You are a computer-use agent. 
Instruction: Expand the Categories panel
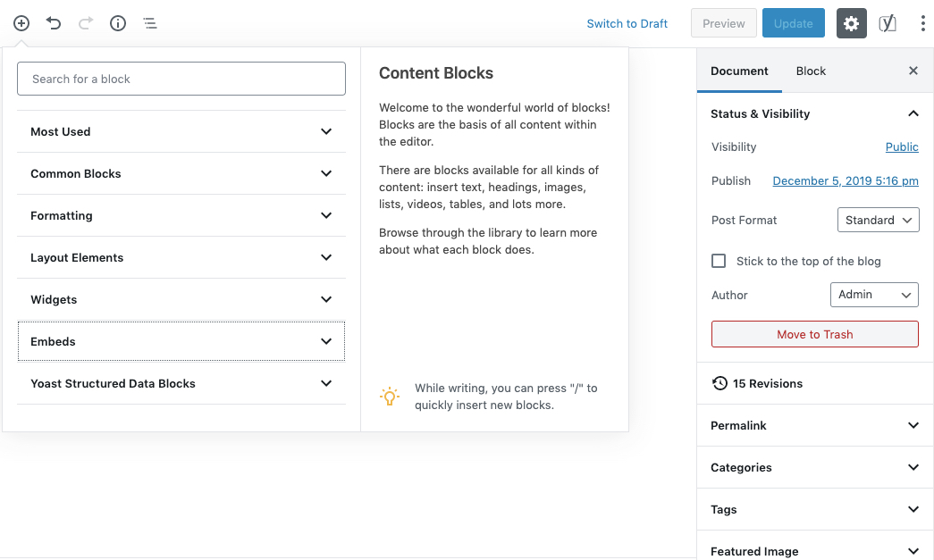pyautogui.click(x=815, y=467)
